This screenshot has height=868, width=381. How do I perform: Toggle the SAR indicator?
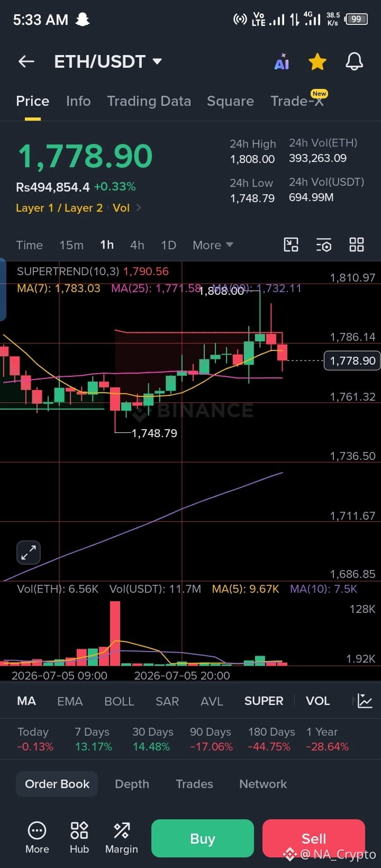(167, 701)
